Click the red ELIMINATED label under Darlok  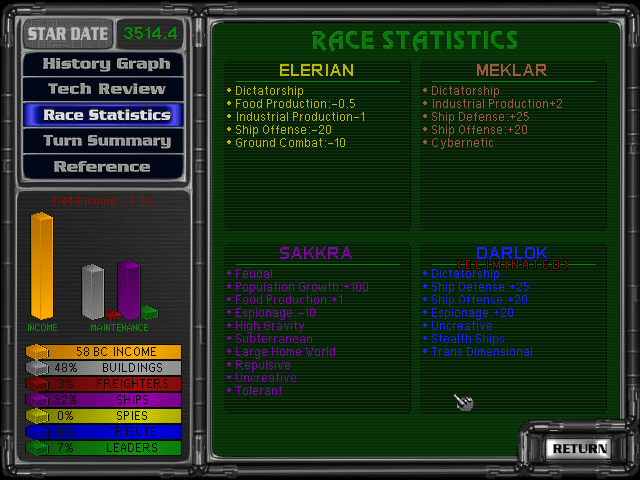click(512, 265)
